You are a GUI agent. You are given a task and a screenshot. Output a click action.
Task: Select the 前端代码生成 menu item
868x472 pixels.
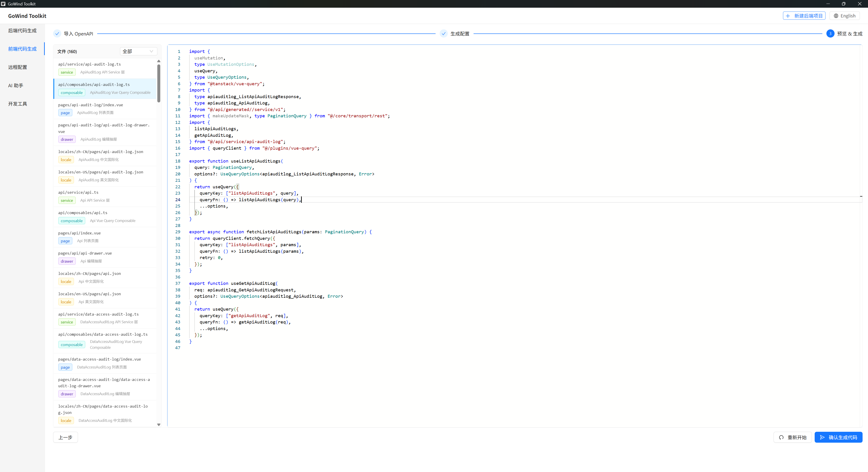22,49
